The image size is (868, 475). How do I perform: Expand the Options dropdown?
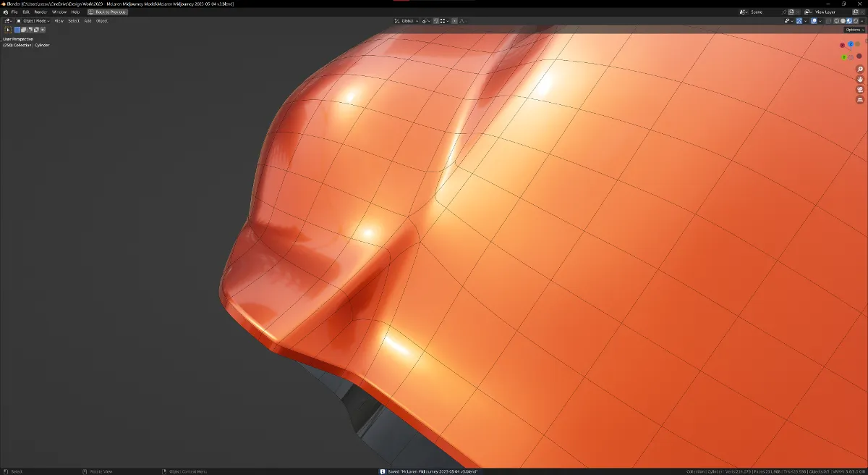click(854, 30)
